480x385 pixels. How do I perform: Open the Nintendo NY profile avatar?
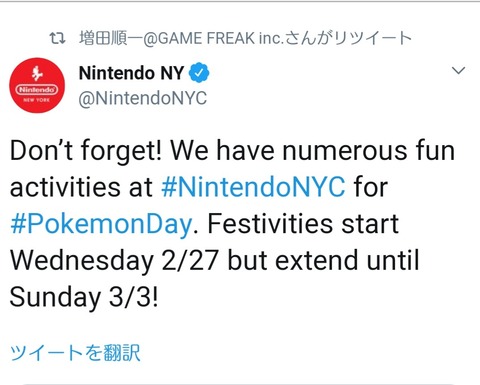coord(37,85)
